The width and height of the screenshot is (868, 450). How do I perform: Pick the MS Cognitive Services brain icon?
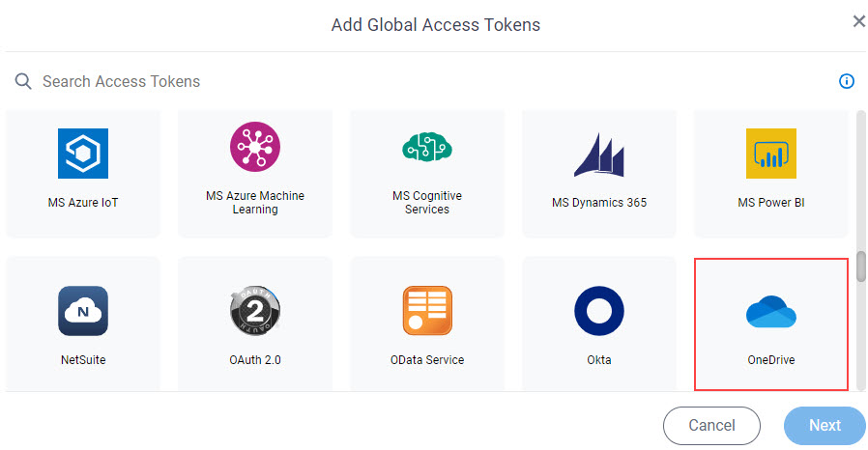(x=427, y=147)
